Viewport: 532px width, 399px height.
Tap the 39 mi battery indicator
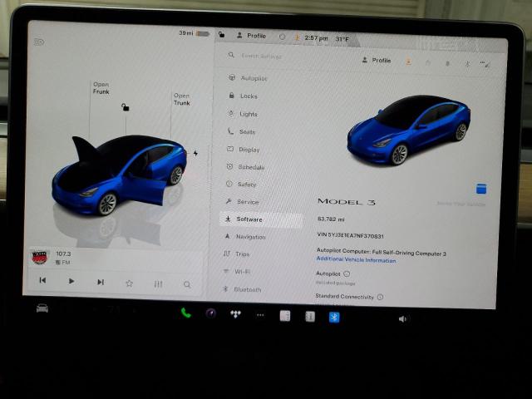click(194, 33)
